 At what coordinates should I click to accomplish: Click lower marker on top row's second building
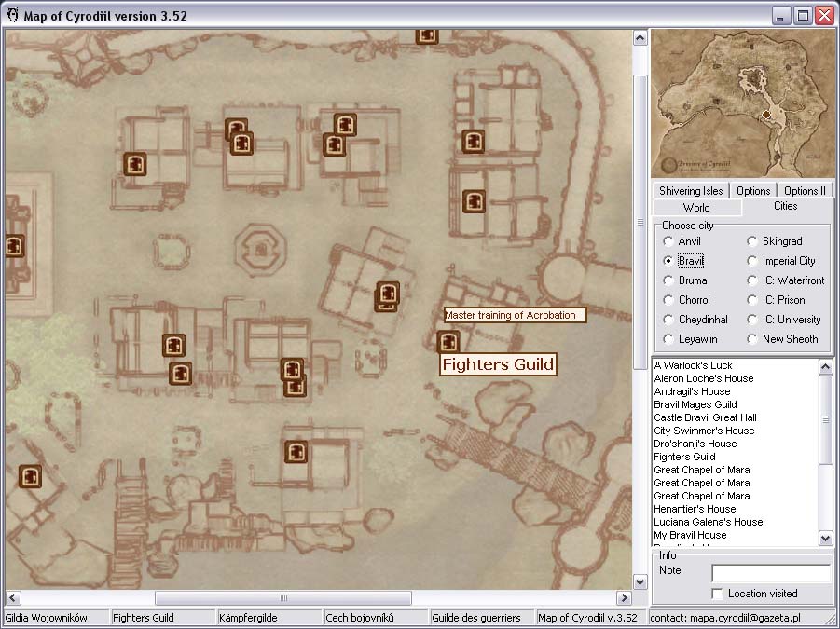click(x=241, y=144)
